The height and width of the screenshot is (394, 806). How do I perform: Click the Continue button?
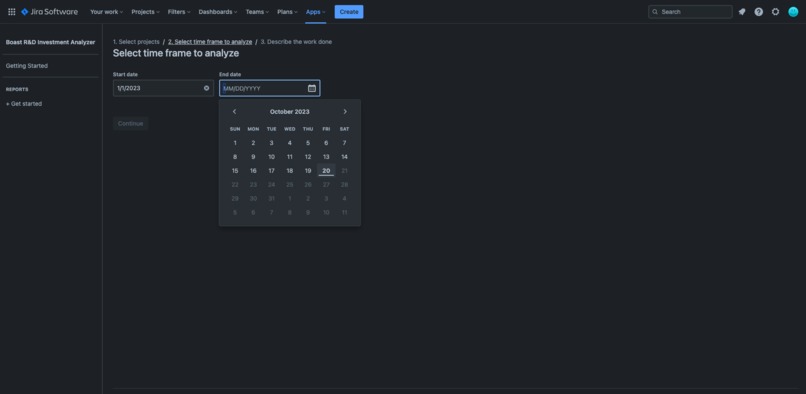(131, 123)
